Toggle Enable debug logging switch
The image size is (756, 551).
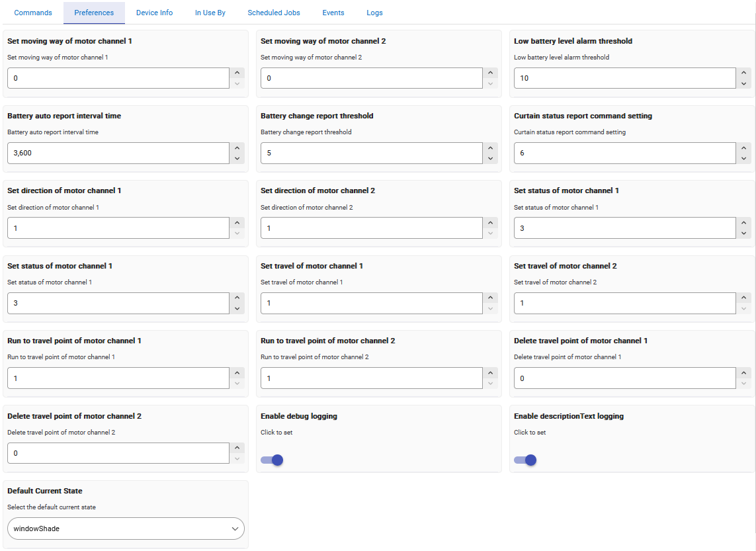tap(272, 460)
